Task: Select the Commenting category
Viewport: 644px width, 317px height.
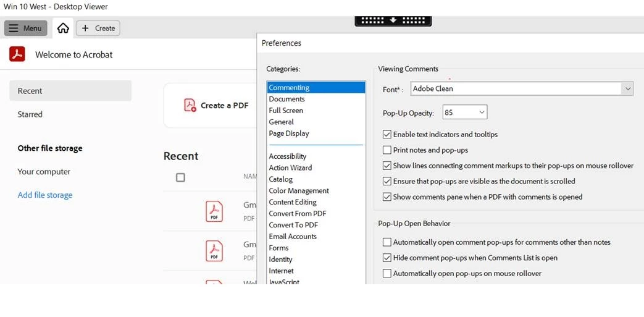Action: 316,88
